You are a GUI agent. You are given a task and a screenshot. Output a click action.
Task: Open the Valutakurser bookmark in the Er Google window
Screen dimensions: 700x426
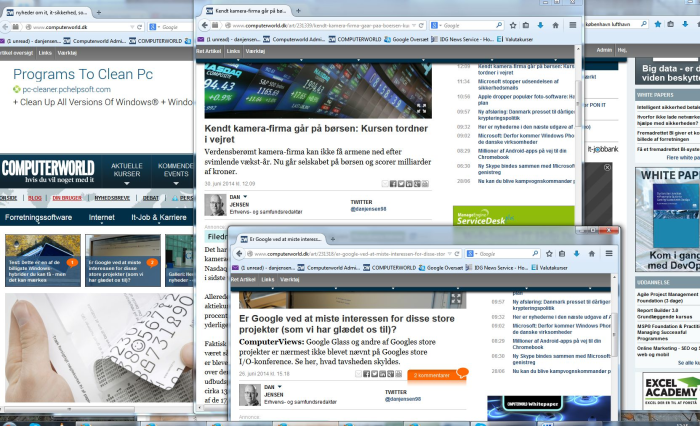(x=550, y=268)
